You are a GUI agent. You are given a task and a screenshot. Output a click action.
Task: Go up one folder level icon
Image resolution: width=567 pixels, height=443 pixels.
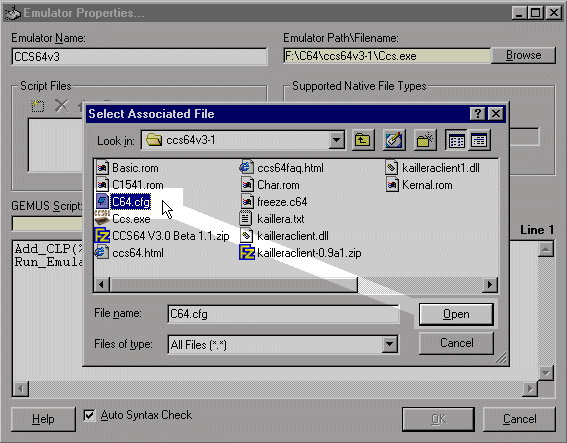tap(363, 140)
